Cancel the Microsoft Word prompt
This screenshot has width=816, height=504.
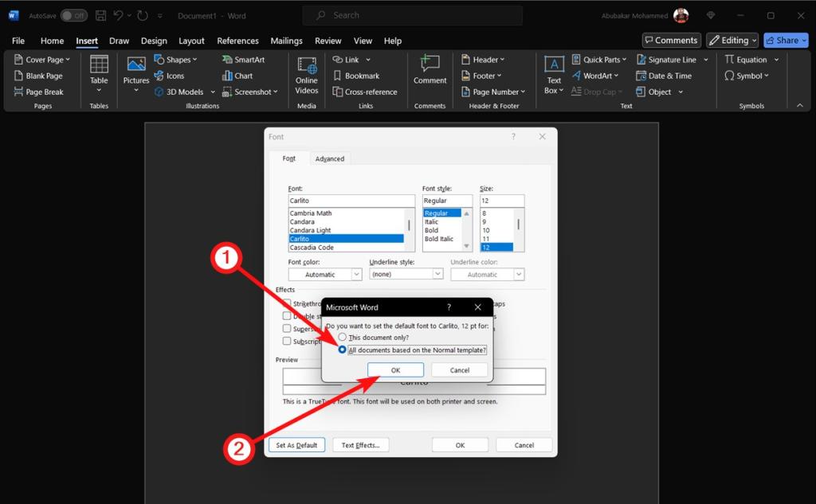tap(460, 369)
